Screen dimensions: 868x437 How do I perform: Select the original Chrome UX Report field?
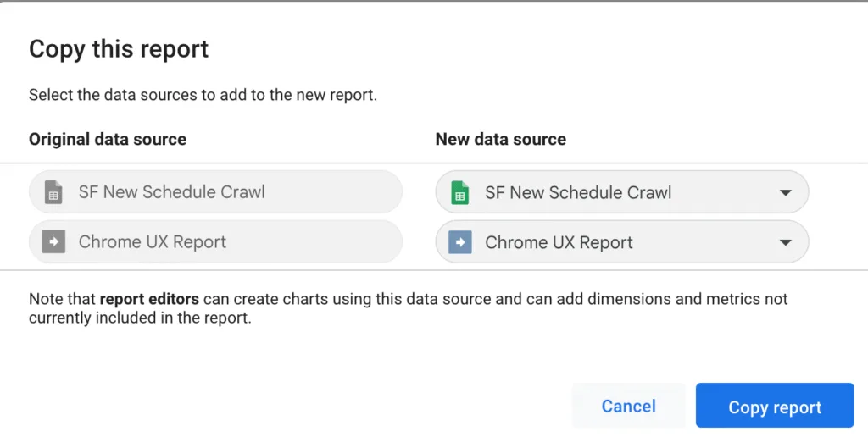[x=215, y=242]
